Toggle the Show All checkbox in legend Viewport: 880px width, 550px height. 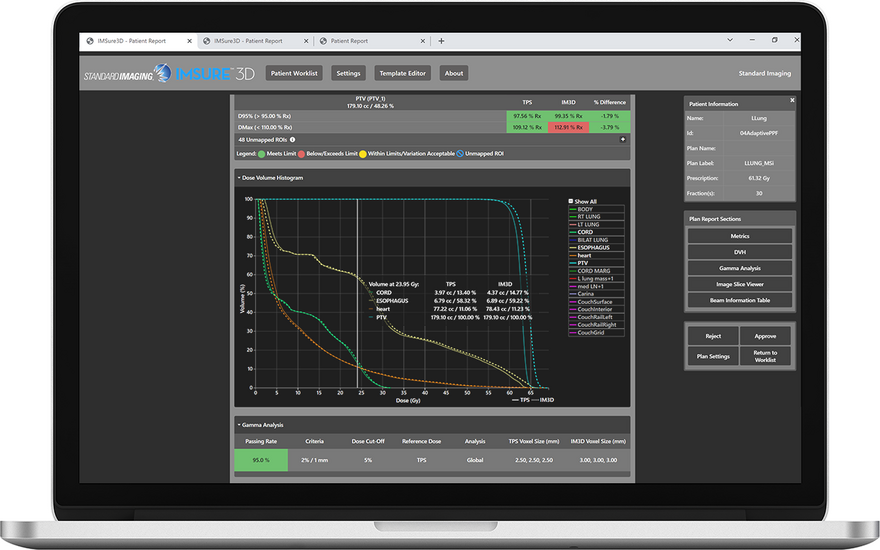(571, 201)
